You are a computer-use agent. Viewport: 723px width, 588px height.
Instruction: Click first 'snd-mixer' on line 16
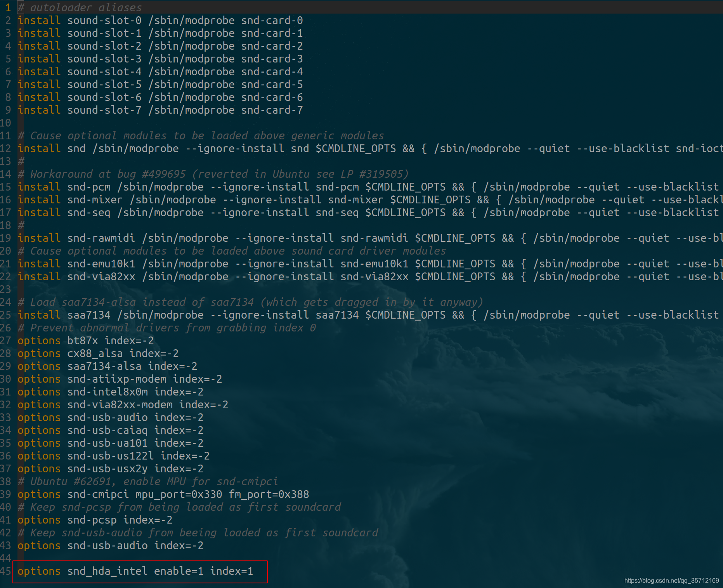[x=95, y=199]
